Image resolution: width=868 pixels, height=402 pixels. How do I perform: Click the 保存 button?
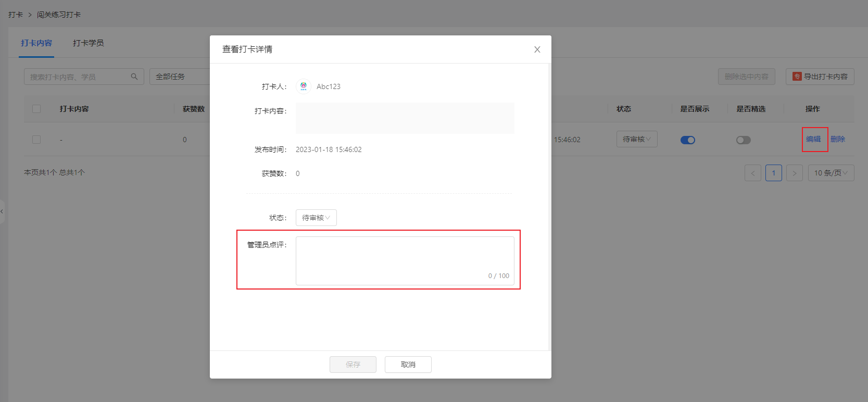[353, 365]
